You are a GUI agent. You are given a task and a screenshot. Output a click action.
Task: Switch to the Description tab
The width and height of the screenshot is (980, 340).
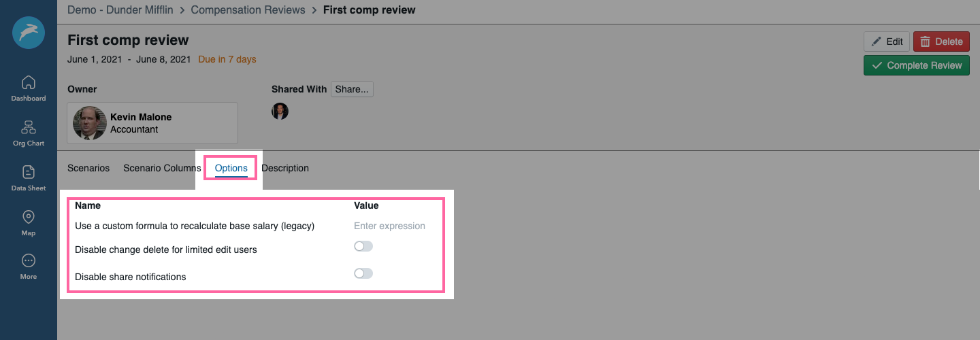tap(285, 168)
